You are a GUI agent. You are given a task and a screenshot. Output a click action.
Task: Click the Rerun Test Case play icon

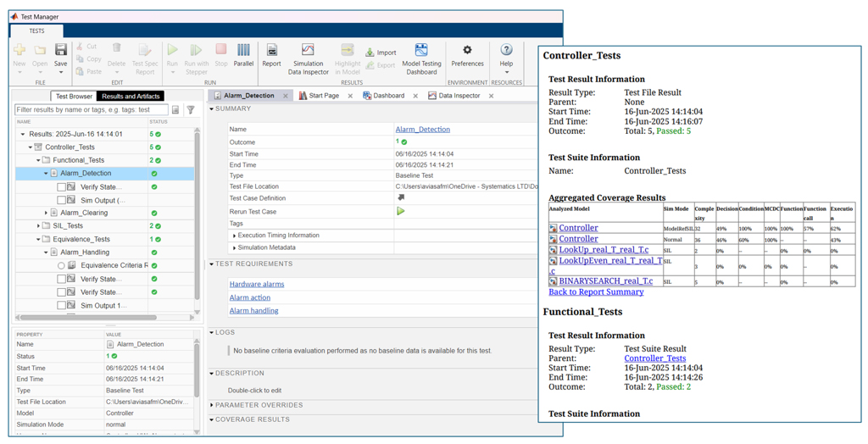point(401,211)
